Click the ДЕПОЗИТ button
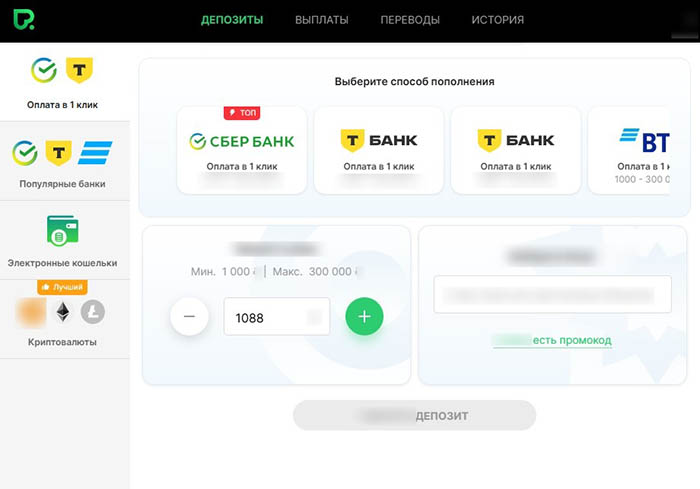This screenshot has height=489, width=700. pos(414,415)
